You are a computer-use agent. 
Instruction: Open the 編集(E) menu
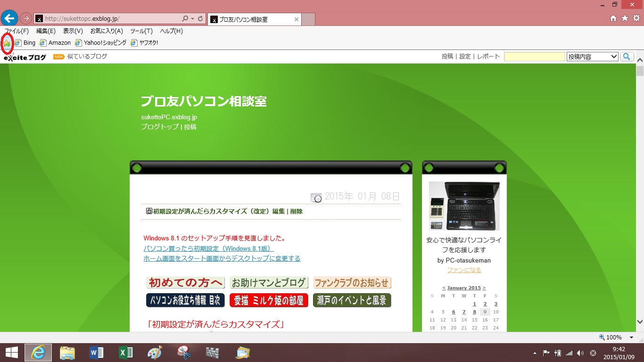46,31
